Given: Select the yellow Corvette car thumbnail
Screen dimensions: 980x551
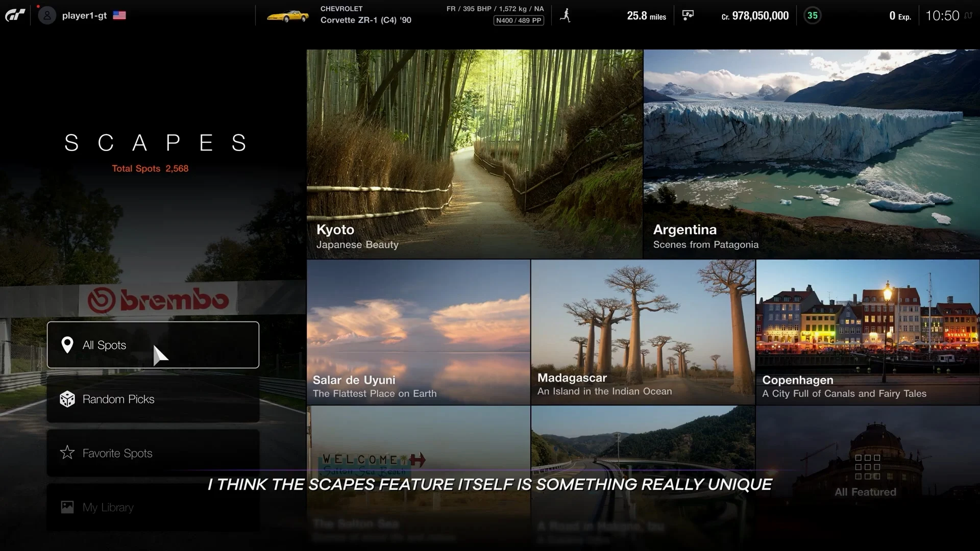Looking at the screenshot, I should (x=288, y=16).
